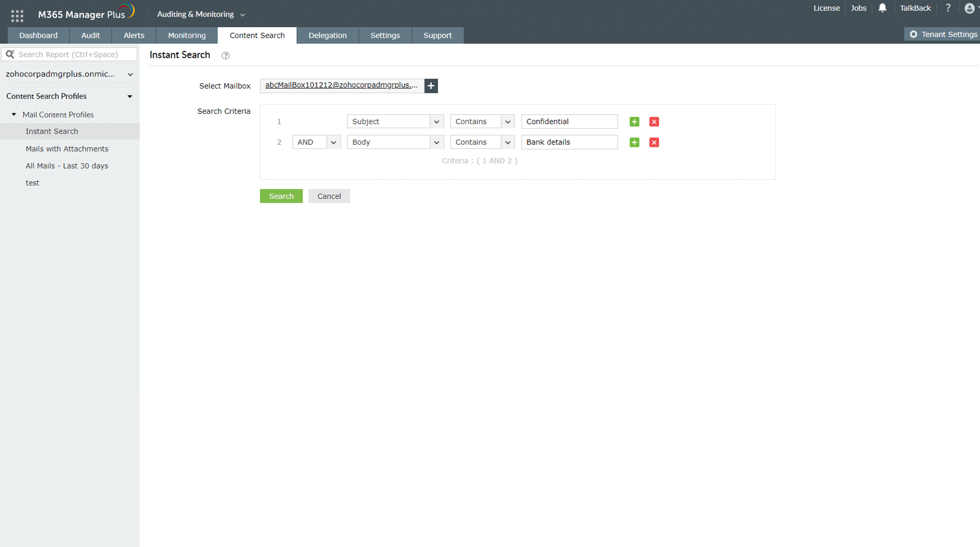This screenshot has width=980, height=547.
Task: Click the notifications bell icon
Action: (882, 8)
